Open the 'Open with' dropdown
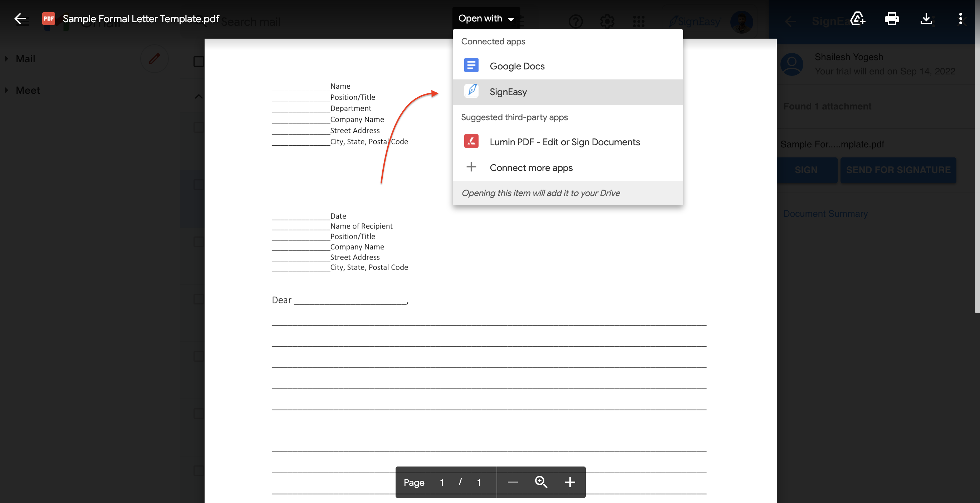 pos(486,18)
